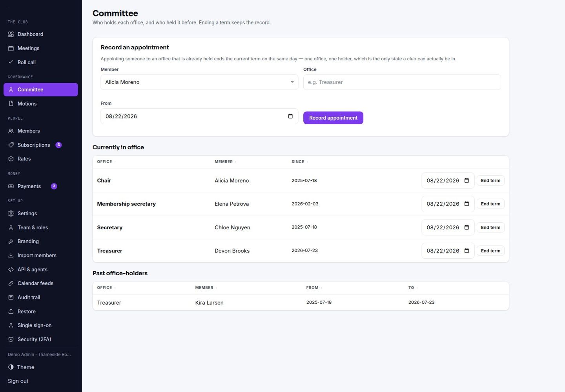Viewport: 565px width, 392px height.
Task: Click the Theme half-circle icon
Action: tap(11, 367)
